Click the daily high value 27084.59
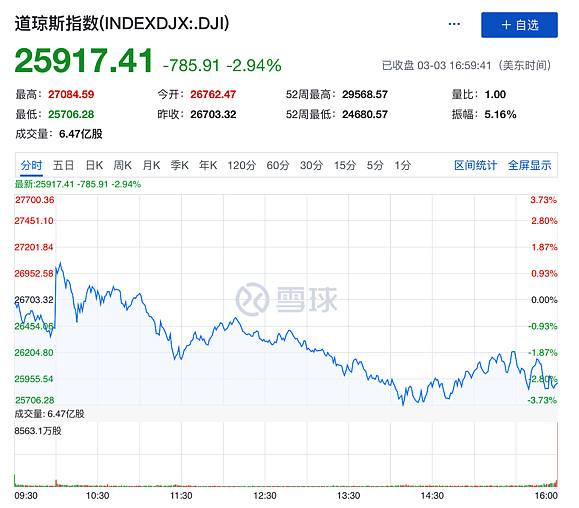The image size is (579, 508). (71, 95)
